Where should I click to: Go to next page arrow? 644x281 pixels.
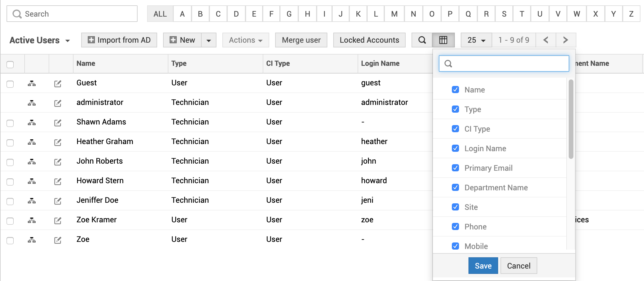(565, 40)
